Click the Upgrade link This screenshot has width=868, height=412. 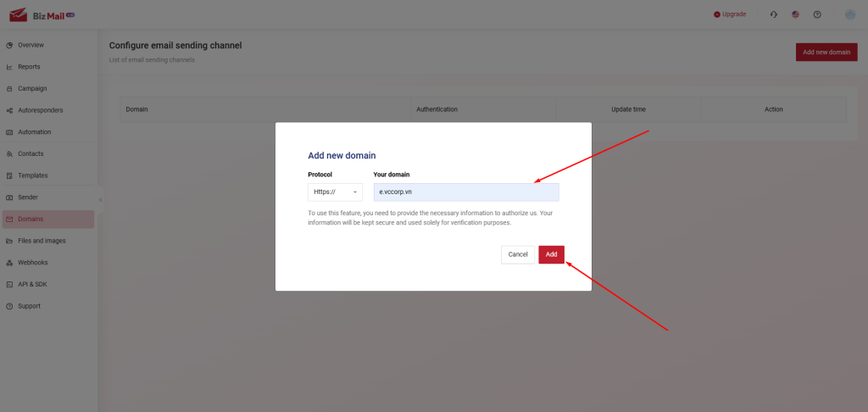(x=730, y=14)
